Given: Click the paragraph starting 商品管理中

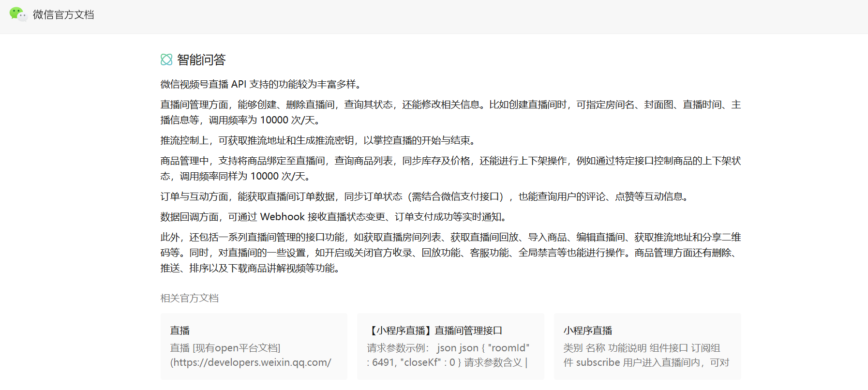Looking at the screenshot, I should 451,168.
